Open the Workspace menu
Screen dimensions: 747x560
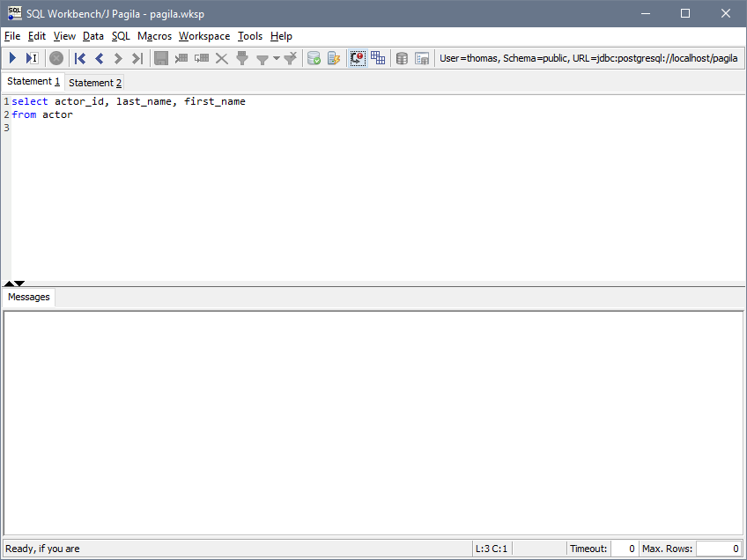(203, 36)
